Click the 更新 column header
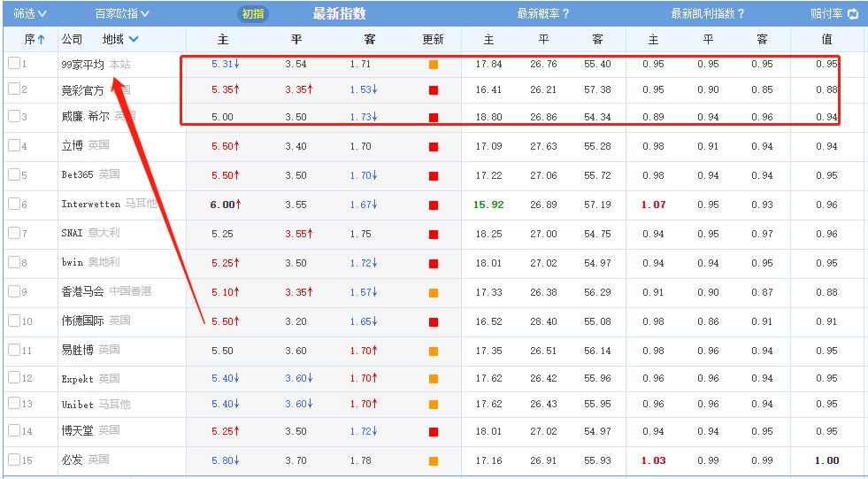This screenshot has height=479, width=868. pyautogui.click(x=433, y=39)
